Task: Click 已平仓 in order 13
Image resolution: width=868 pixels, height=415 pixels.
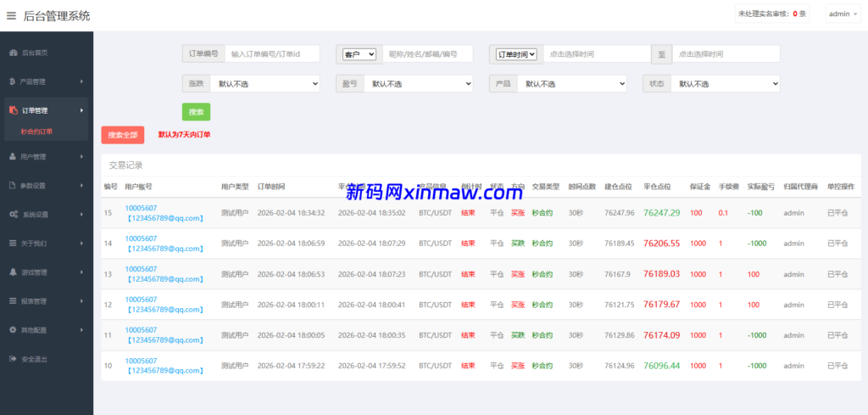Action: pyautogui.click(x=837, y=274)
